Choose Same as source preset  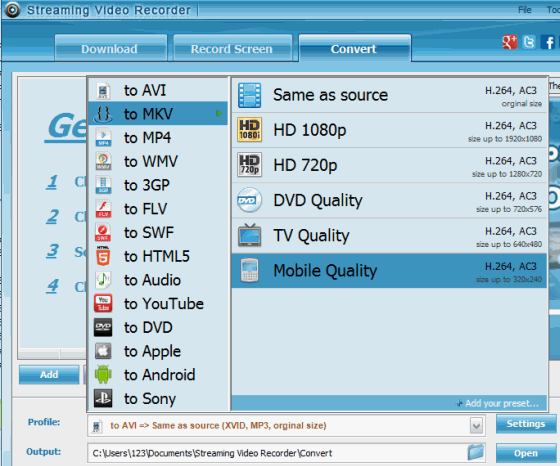click(389, 95)
